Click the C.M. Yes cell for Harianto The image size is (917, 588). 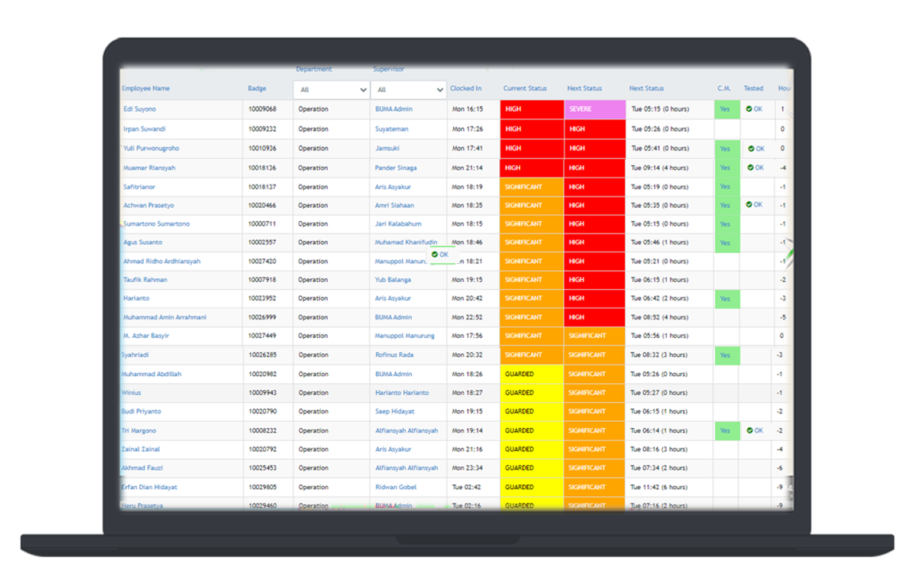coord(727,299)
